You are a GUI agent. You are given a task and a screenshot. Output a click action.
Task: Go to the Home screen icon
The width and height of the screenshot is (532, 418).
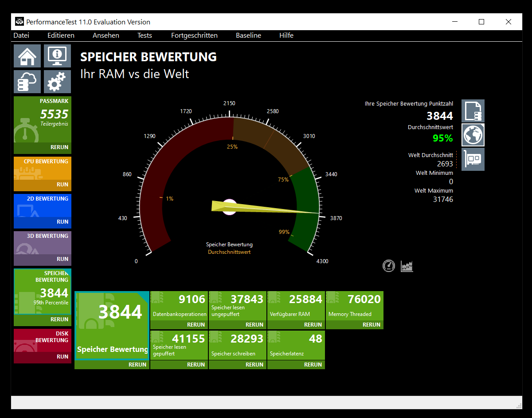point(27,56)
